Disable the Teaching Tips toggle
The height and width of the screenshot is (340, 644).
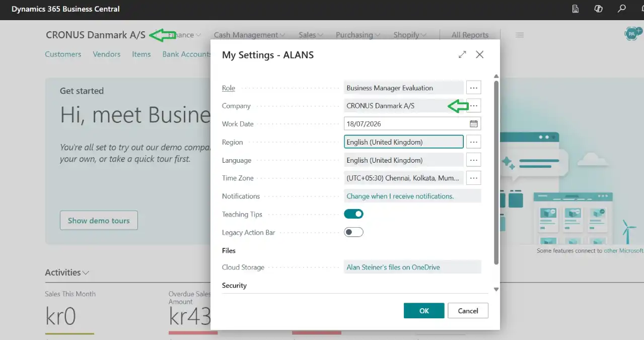(353, 214)
